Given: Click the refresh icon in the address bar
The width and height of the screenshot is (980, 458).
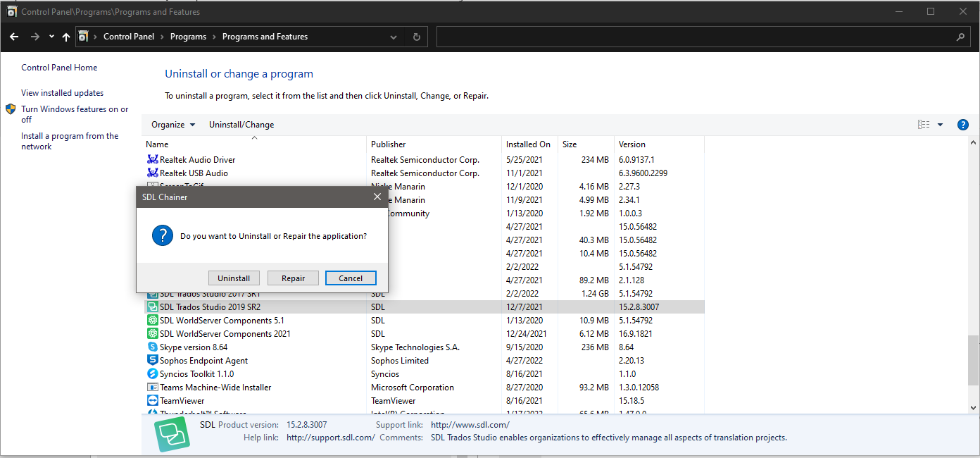Looking at the screenshot, I should click(416, 37).
